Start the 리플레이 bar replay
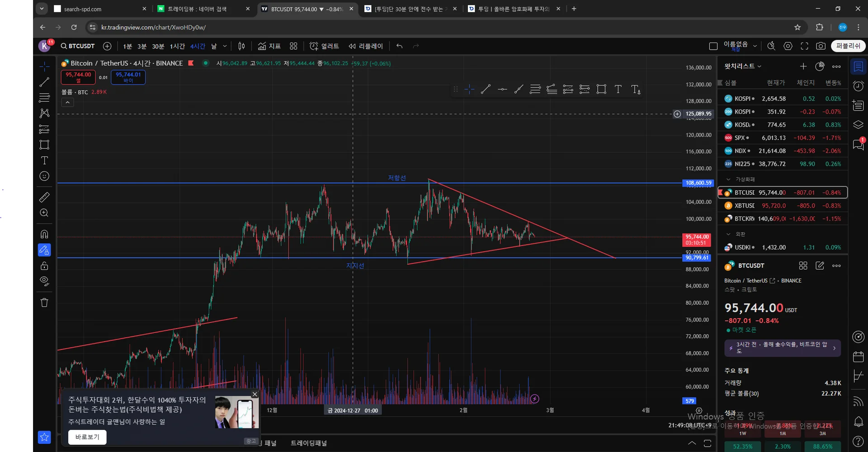This screenshot has width=868, height=452. (366, 46)
